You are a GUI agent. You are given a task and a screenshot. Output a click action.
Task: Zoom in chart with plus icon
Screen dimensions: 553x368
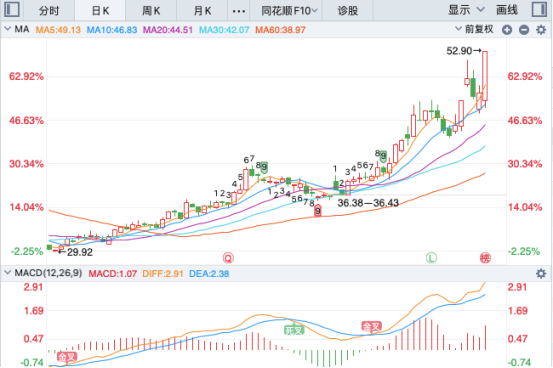point(507,30)
